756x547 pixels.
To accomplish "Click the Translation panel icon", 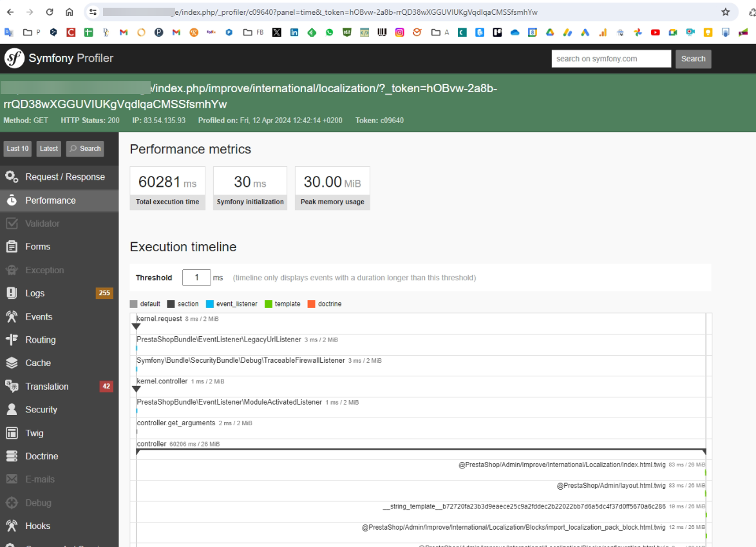I will (12, 386).
